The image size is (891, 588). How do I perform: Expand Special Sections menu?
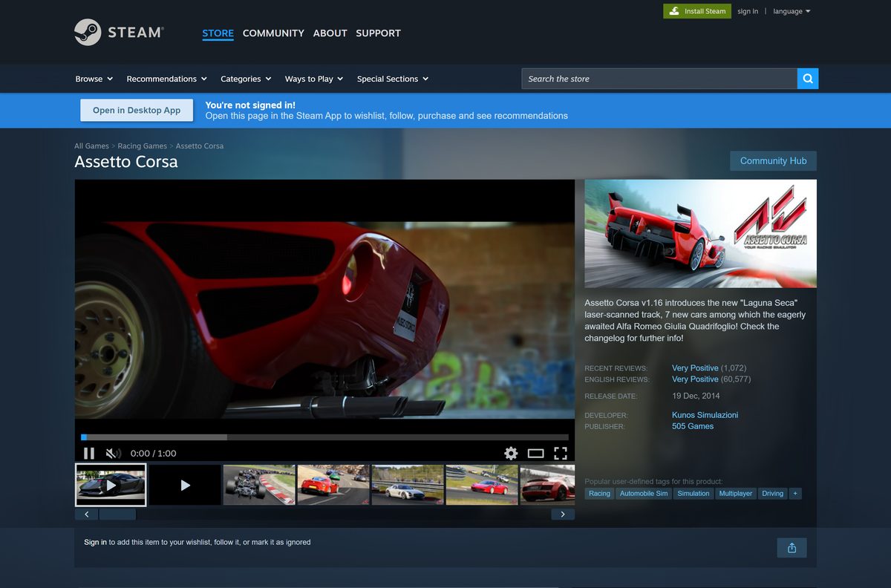(x=393, y=79)
